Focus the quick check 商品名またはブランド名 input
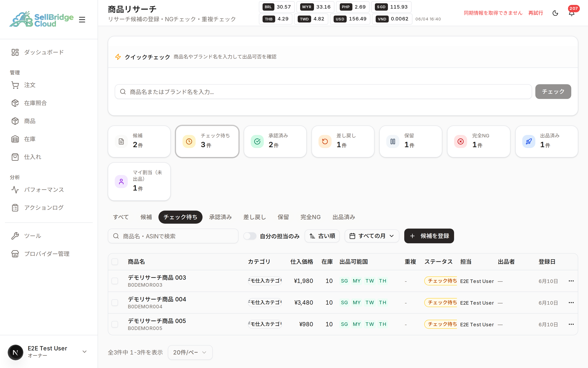The height and width of the screenshot is (368, 588). point(323,92)
